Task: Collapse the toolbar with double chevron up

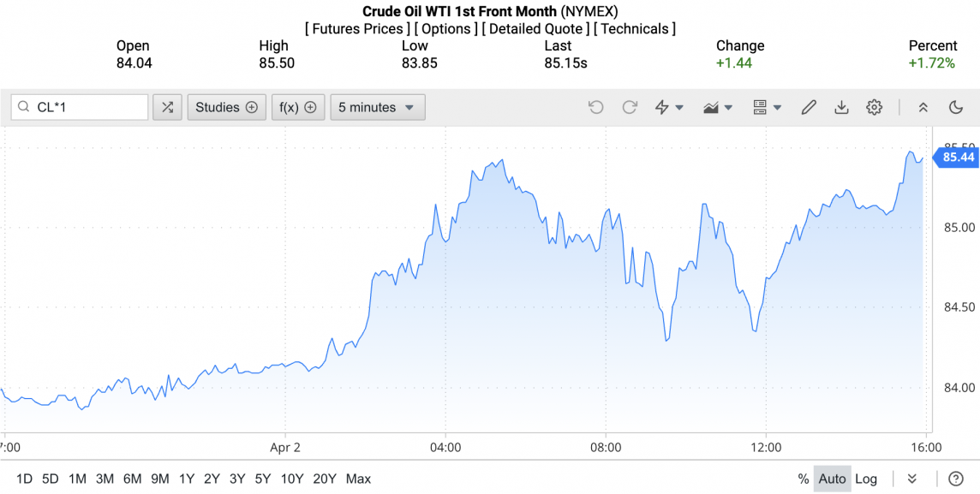Action: (x=923, y=107)
